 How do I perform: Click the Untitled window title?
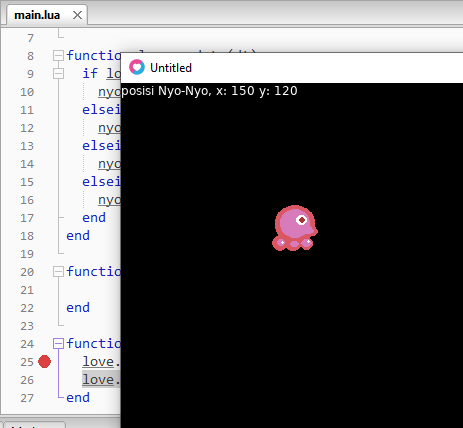pyautogui.click(x=171, y=68)
